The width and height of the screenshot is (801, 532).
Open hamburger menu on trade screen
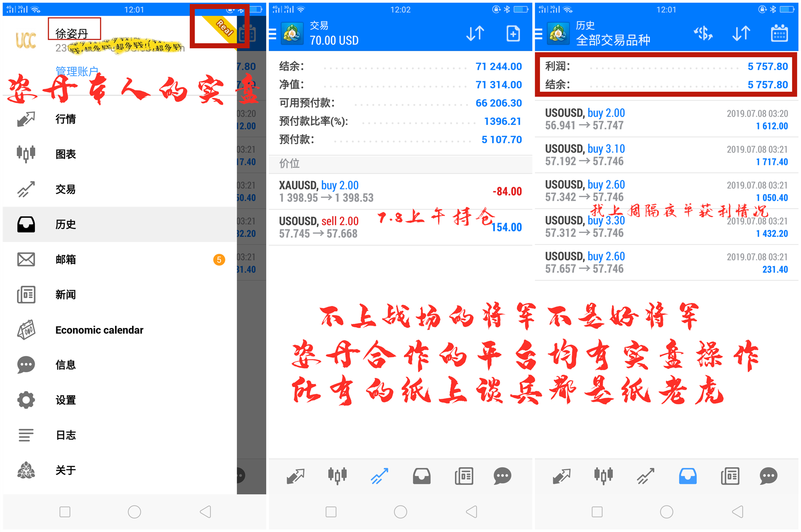coord(273,34)
